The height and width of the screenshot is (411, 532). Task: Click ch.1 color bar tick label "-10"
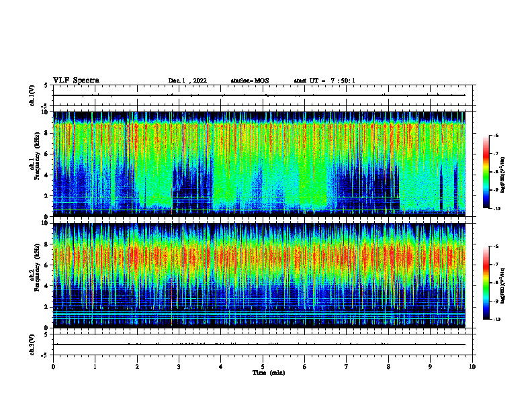[497, 209]
